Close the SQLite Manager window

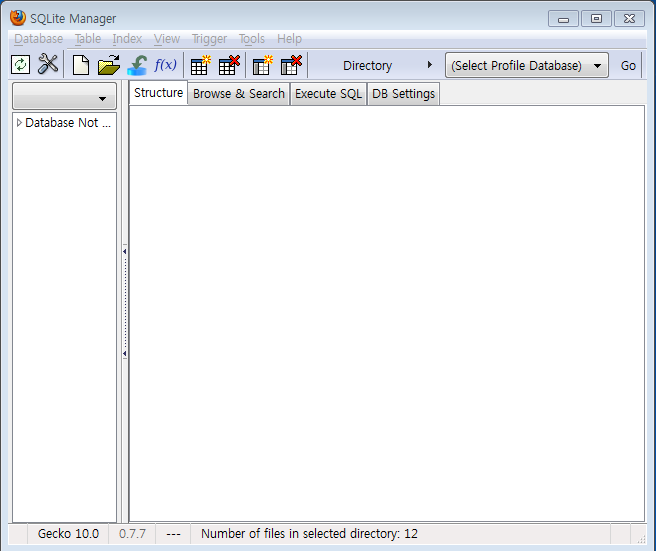[629, 19]
